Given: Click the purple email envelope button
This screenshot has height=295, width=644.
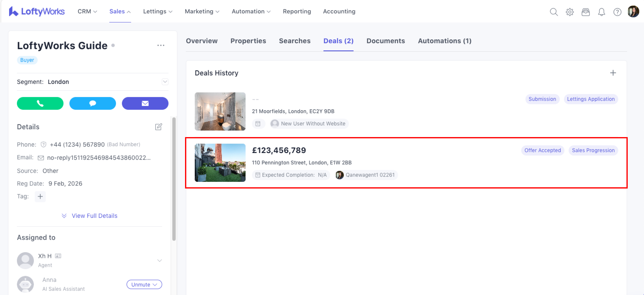Looking at the screenshot, I should pos(145,103).
